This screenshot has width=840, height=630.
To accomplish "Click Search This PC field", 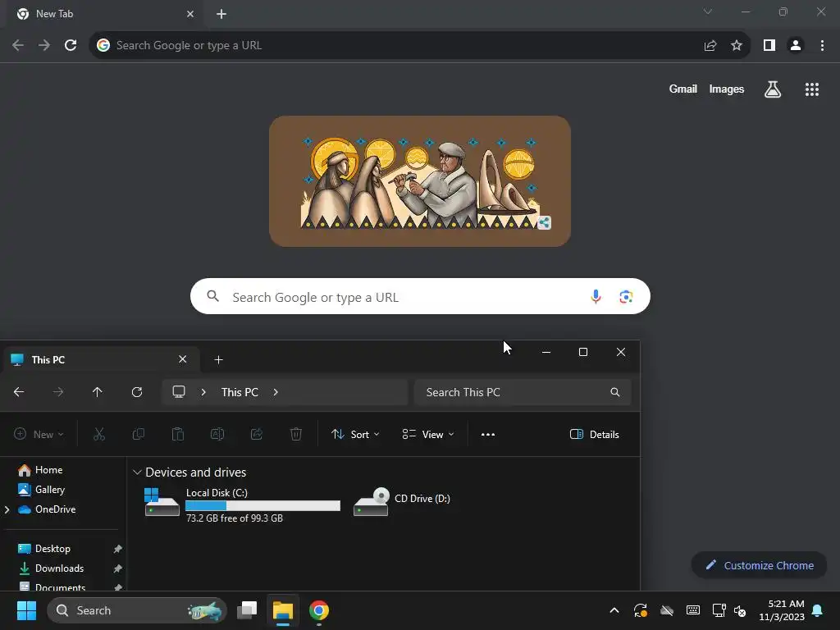I will (523, 392).
